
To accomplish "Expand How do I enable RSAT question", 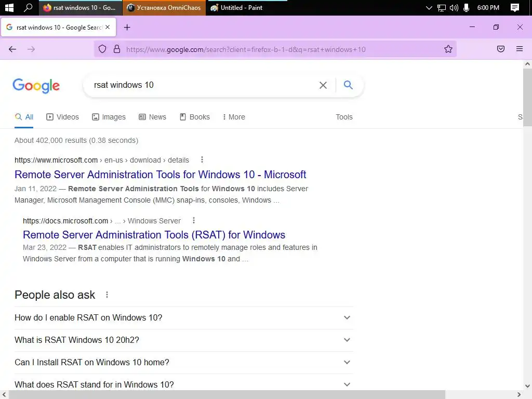I will (183, 317).
